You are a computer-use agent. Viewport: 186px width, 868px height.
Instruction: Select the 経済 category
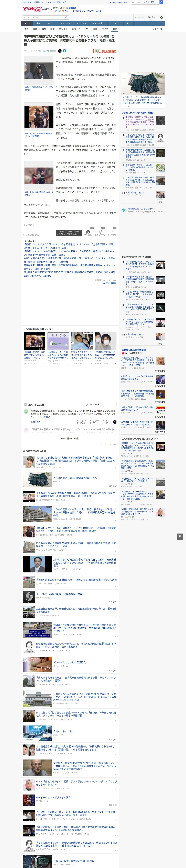pyautogui.click(x=52, y=29)
